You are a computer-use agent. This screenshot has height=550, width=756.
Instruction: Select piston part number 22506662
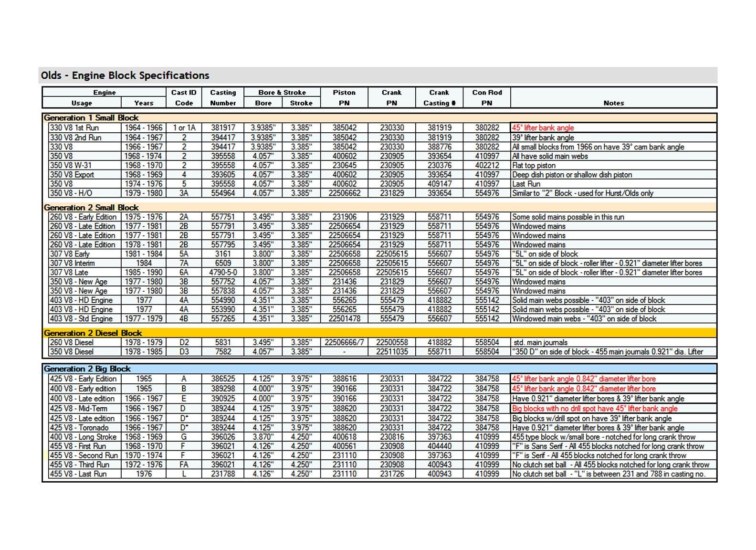344,193
